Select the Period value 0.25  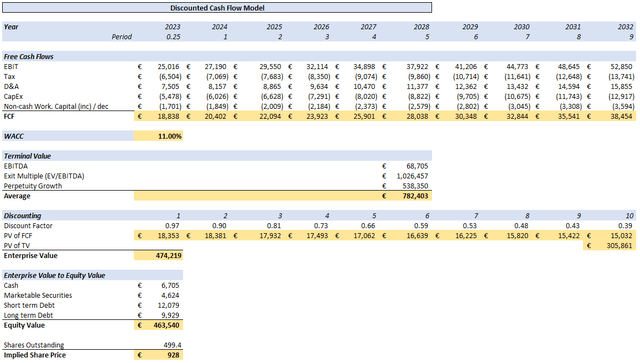pyautogui.click(x=173, y=37)
